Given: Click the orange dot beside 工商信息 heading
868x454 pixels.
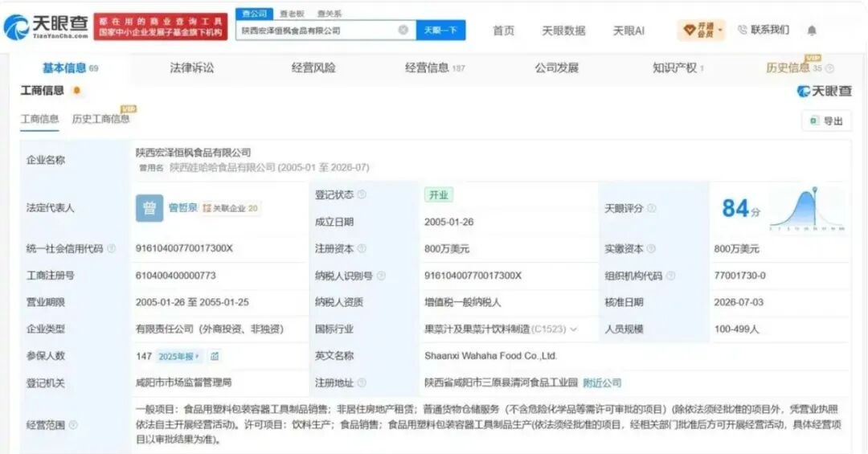Looking at the screenshot, I should (76, 90).
